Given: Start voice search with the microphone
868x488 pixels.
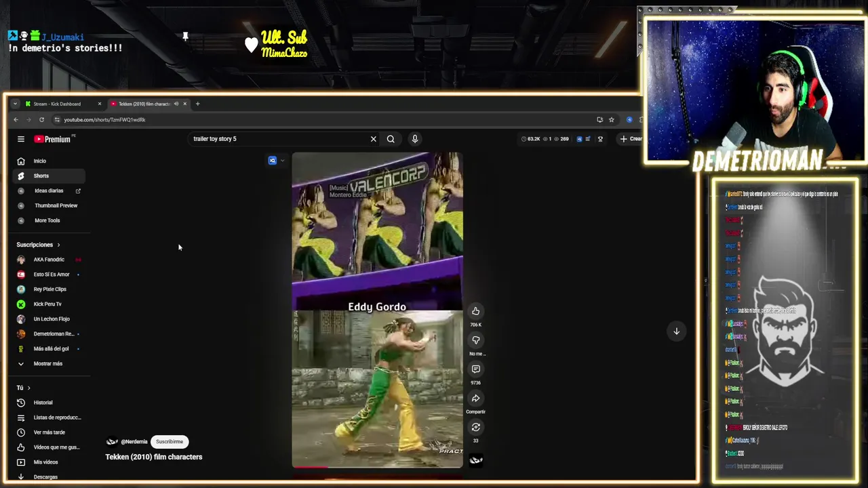Looking at the screenshot, I should 415,139.
